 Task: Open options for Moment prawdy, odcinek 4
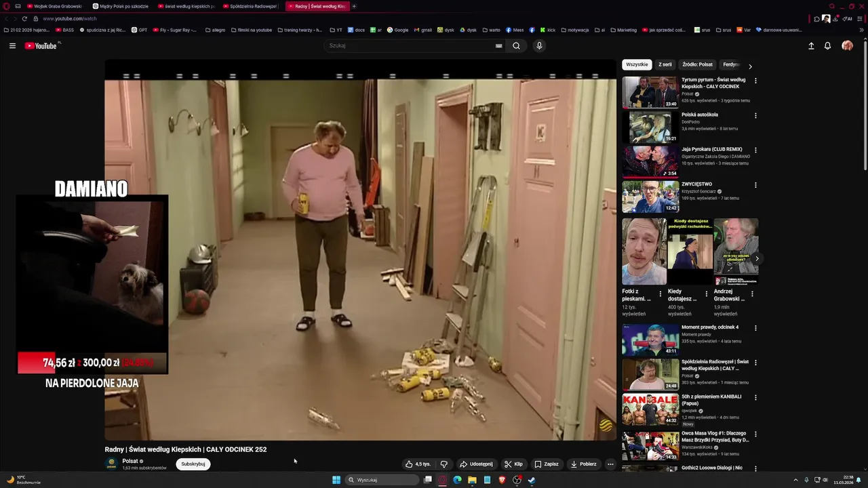point(755,328)
